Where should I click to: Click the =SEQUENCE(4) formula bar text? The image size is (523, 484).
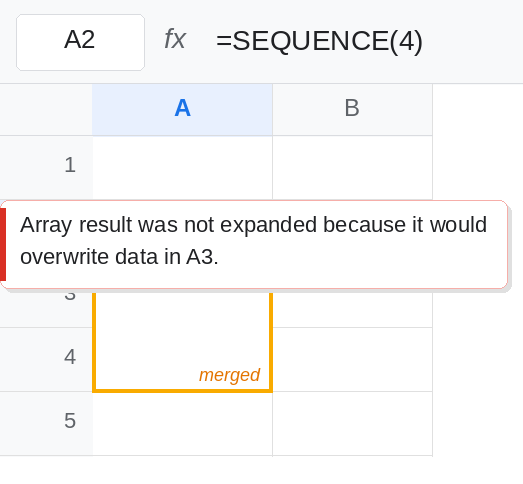tap(320, 41)
